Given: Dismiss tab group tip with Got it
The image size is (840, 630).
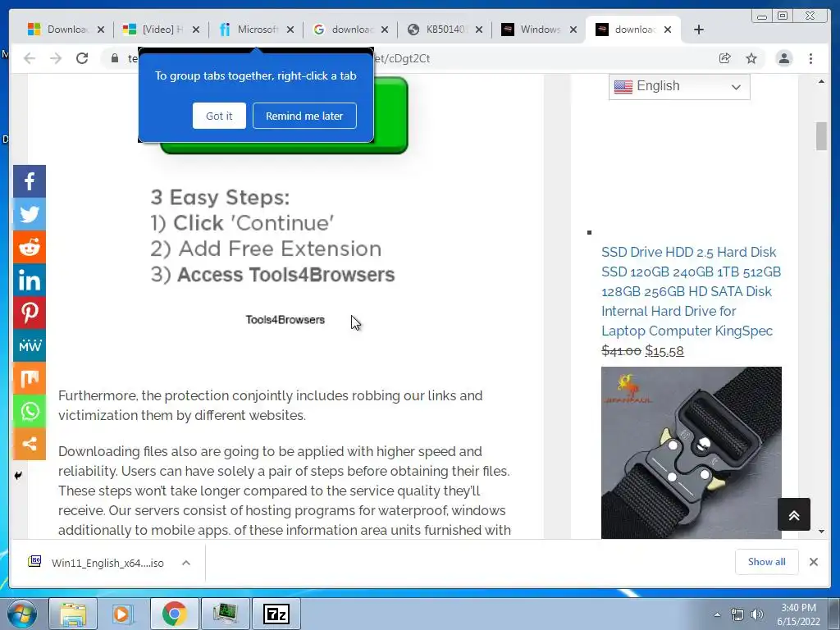Looking at the screenshot, I should (219, 116).
